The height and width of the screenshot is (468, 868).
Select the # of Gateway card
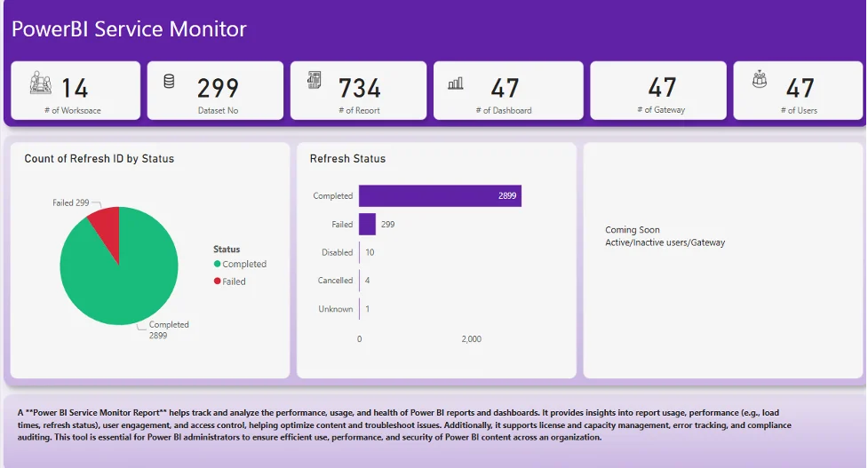coord(660,90)
